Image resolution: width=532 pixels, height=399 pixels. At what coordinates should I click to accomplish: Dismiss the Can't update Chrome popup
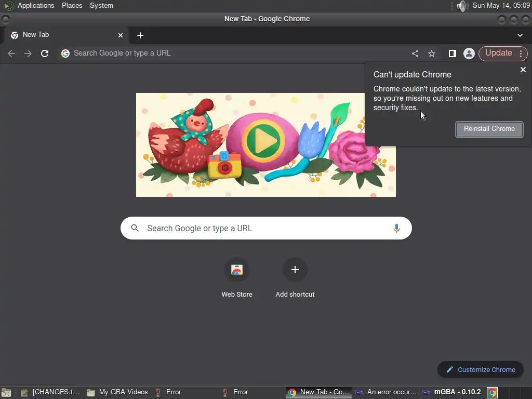point(523,70)
